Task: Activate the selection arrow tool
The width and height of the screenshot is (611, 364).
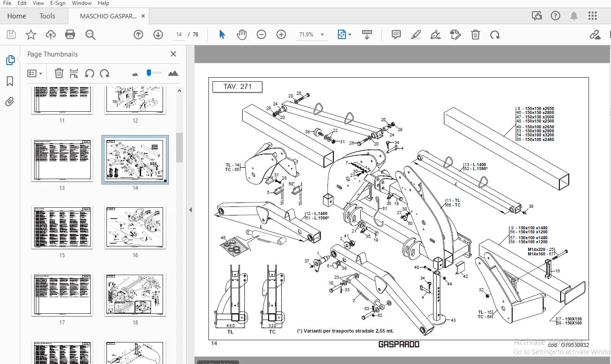Action: (222, 35)
